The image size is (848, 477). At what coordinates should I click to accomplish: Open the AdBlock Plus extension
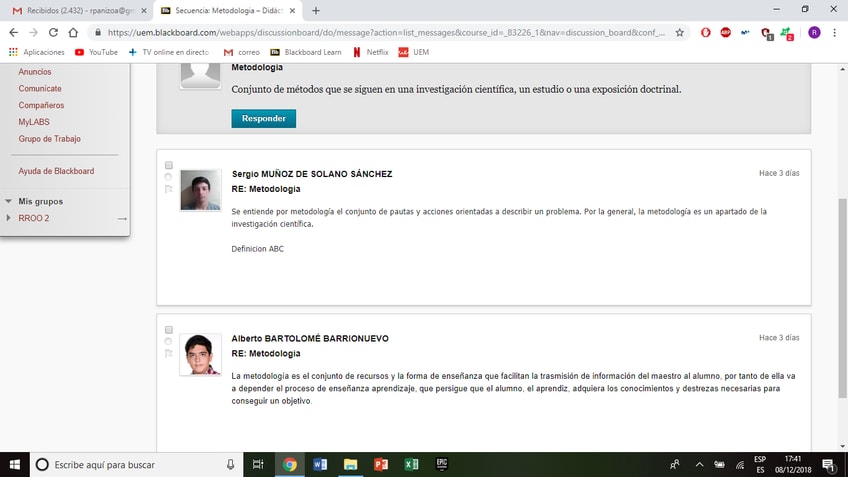pyautogui.click(x=725, y=32)
